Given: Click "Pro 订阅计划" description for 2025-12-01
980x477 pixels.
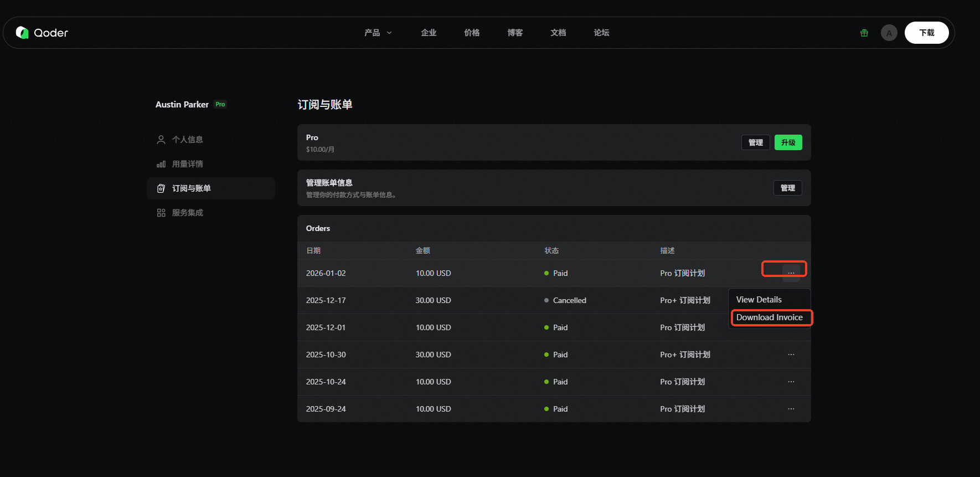Looking at the screenshot, I should pos(683,327).
